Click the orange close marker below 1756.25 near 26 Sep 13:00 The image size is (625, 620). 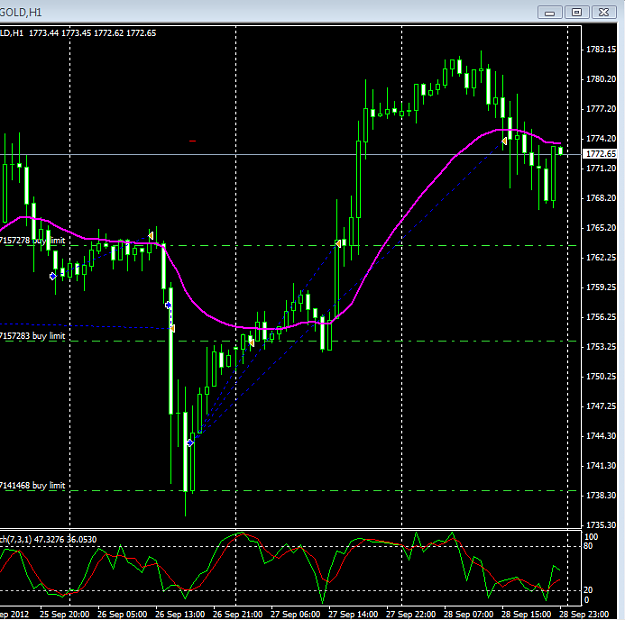[x=172, y=328]
